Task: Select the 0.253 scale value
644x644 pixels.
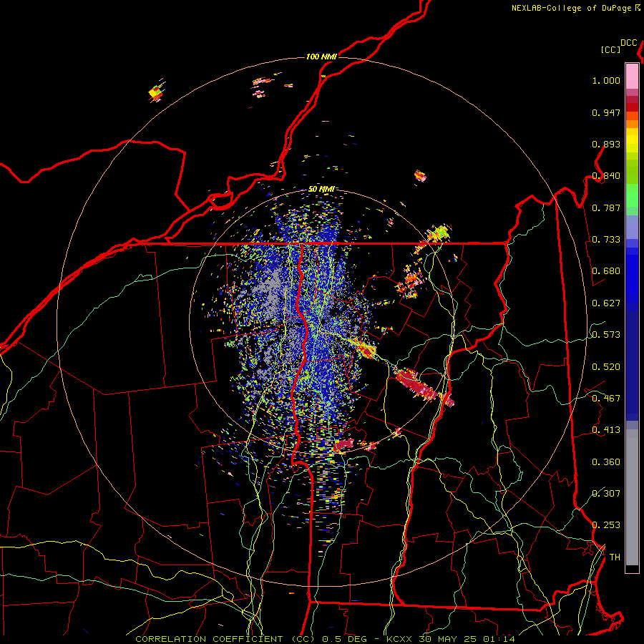Action: [x=606, y=525]
